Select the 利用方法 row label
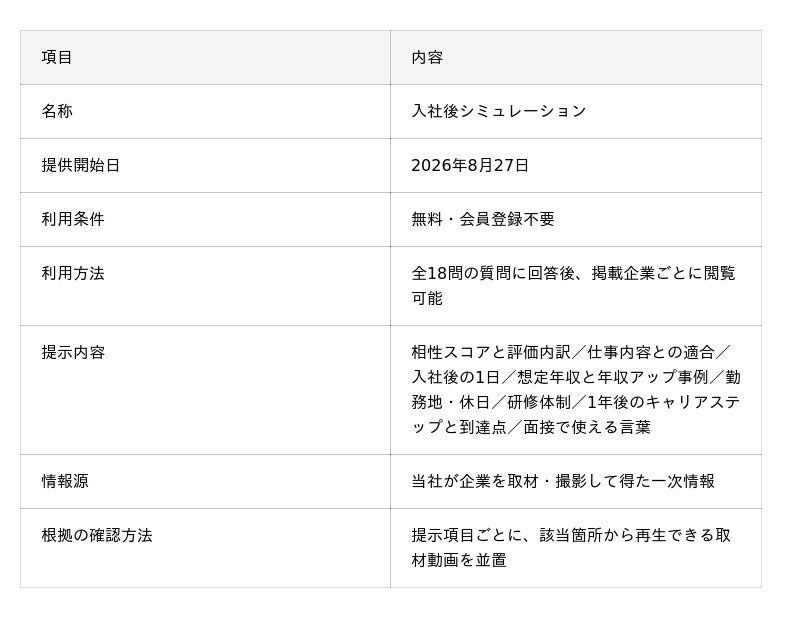The image size is (800, 618). click(x=73, y=274)
